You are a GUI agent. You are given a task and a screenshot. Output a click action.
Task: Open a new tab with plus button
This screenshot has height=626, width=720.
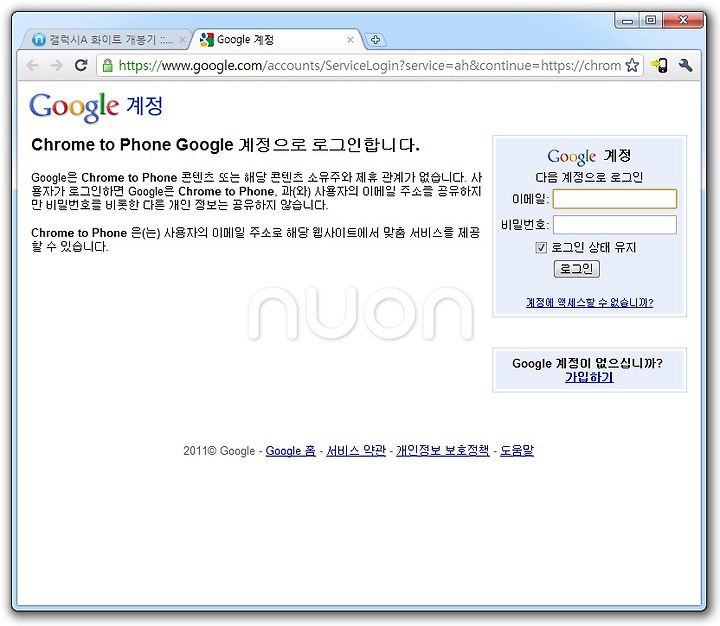click(375, 40)
